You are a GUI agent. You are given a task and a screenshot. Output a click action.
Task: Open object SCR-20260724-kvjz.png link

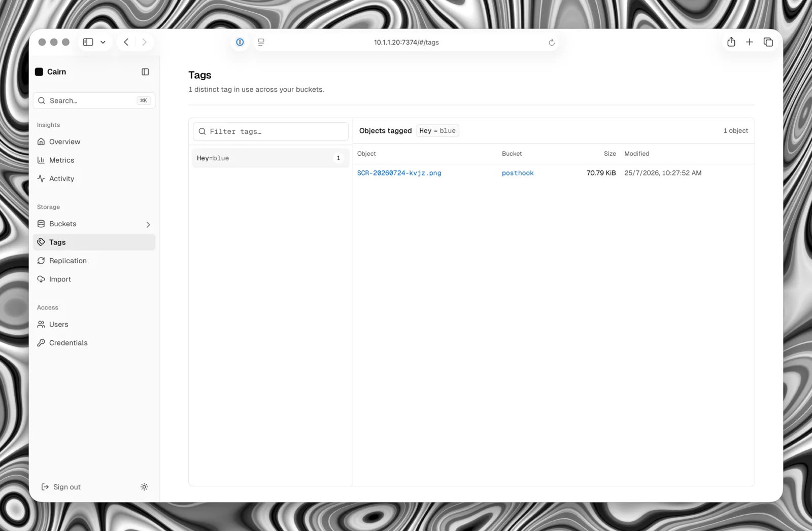[x=399, y=173]
